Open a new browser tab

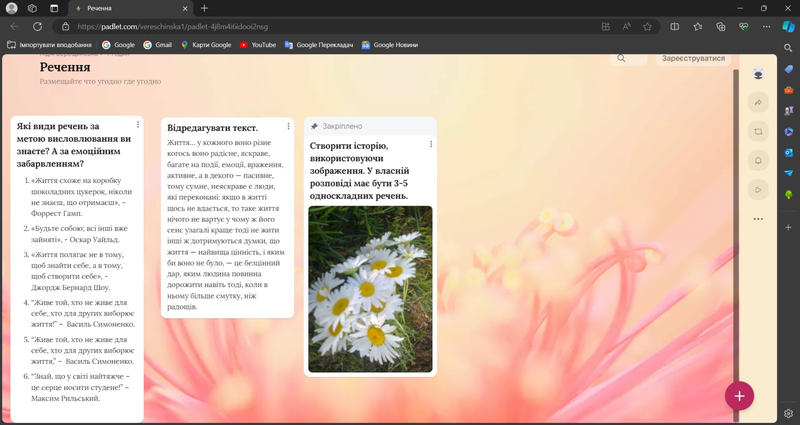point(204,8)
